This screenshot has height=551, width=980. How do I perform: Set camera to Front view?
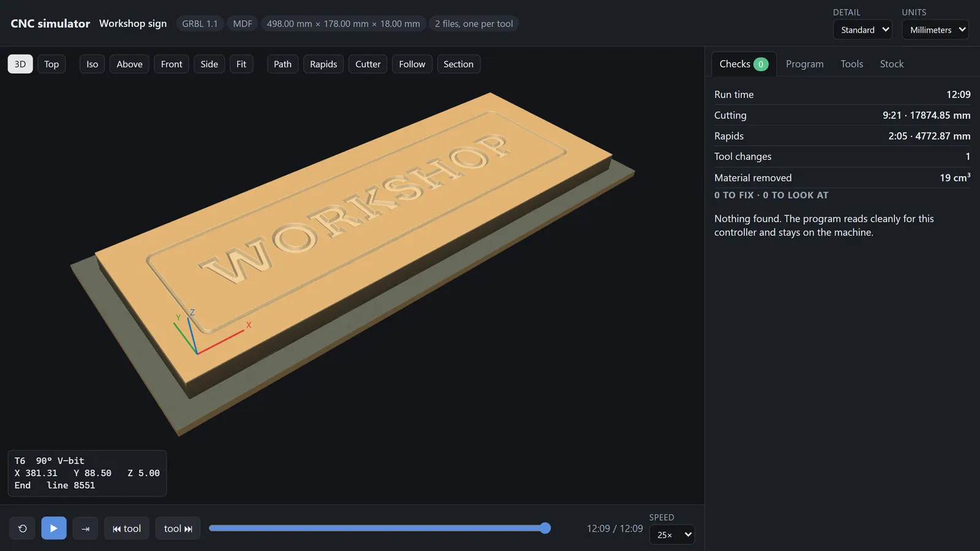[x=171, y=64]
